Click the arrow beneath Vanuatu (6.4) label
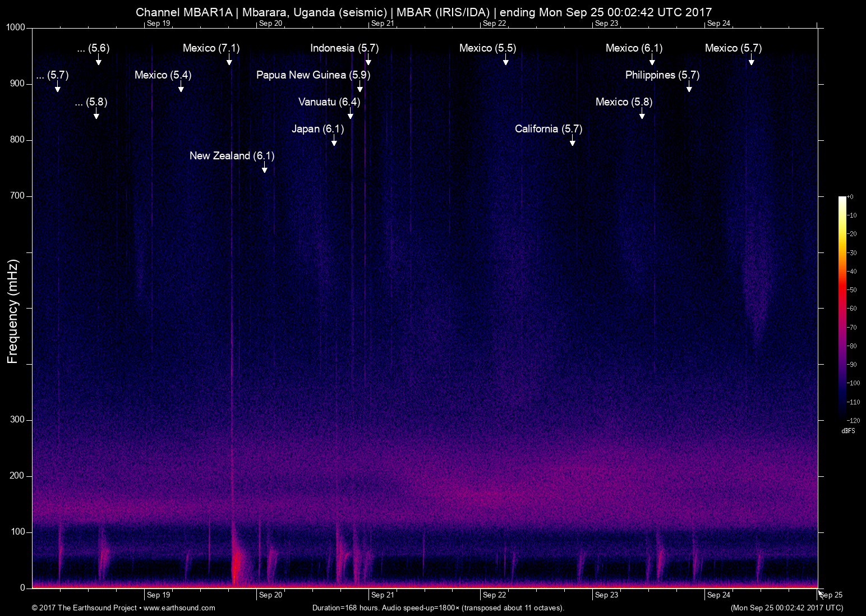This screenshot has width=866, height=616. 351,114
